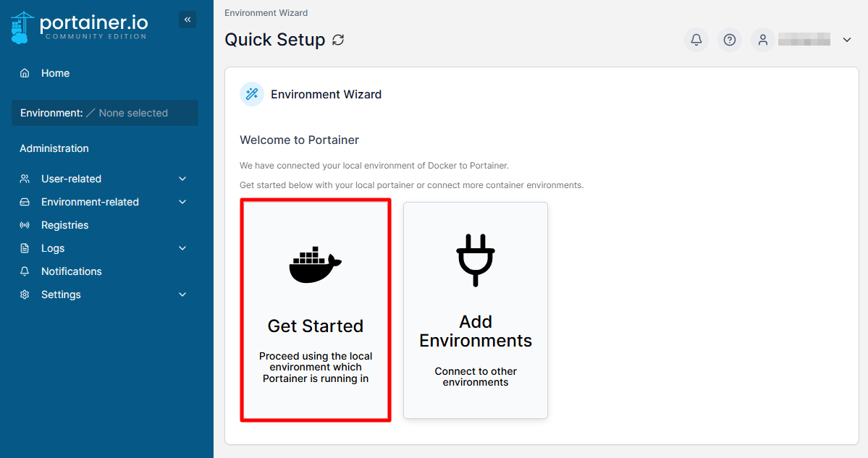Screen dimensions: 868x458
Task: Click the Environment Wizard breadcrumb
Action: pos(266,13)
